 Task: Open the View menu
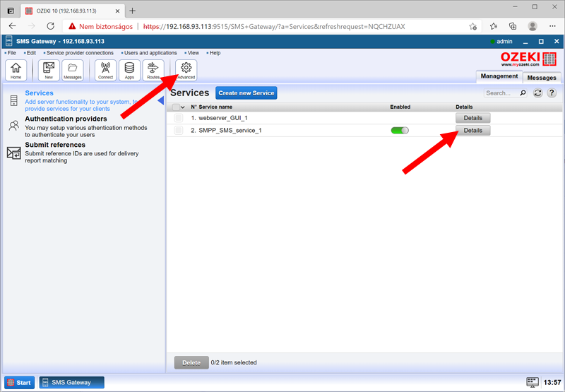tap(191, 52)
